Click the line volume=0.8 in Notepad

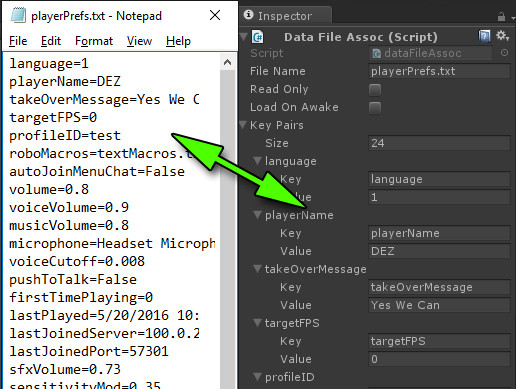pyautogui.click(x=49, y=189)
